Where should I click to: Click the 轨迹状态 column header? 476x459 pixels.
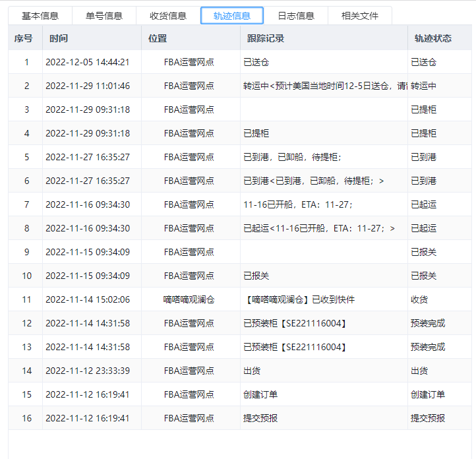pyautogui.click(x=432, y=38)
